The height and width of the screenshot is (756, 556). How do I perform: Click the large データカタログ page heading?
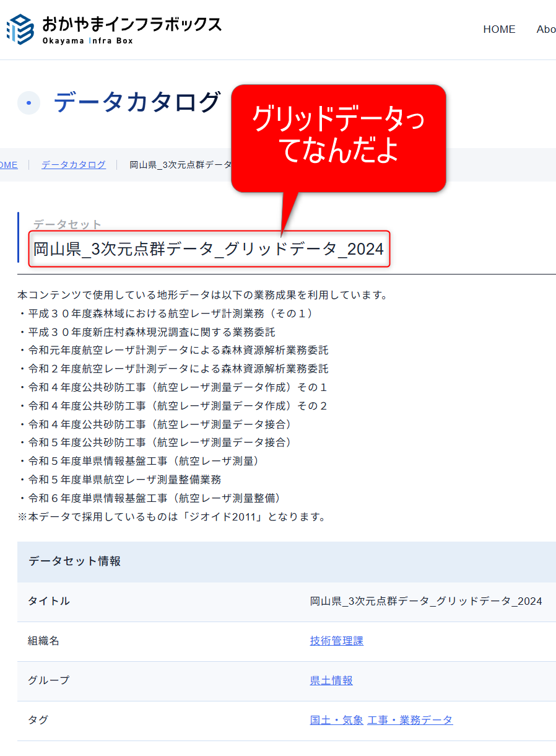pos(137,102)
